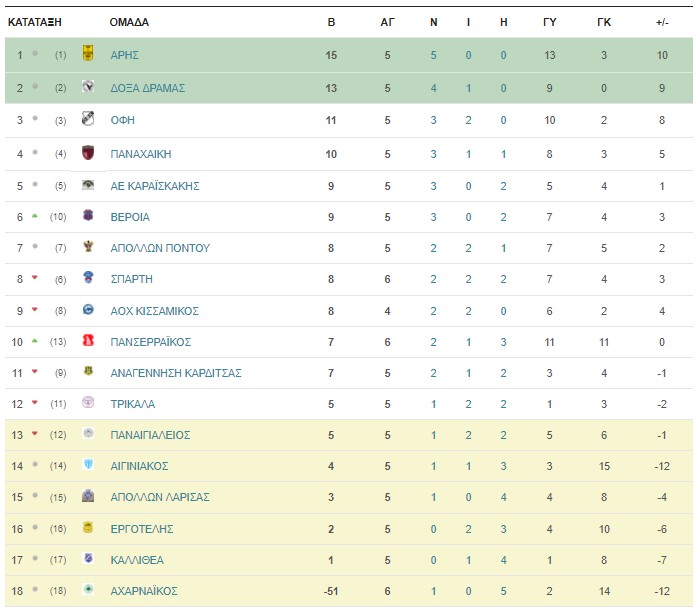
Task: Open the ΚΑΛΛΙΘΕΑ team link
Action: pos(137,560)
